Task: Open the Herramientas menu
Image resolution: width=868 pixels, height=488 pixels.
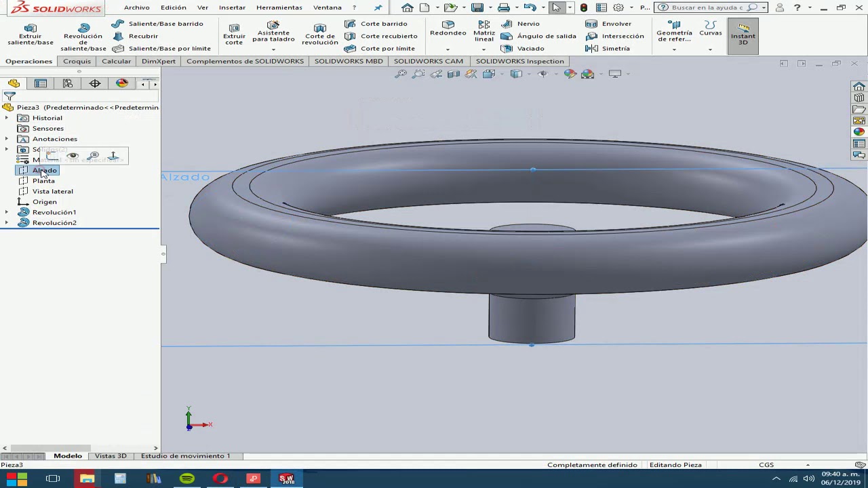Action: tap(279, 7)
